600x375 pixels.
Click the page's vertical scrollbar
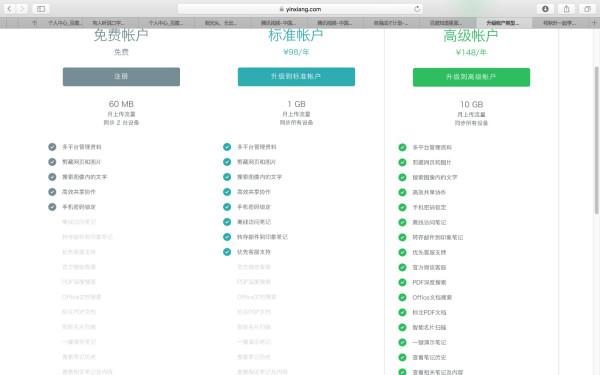597,140
